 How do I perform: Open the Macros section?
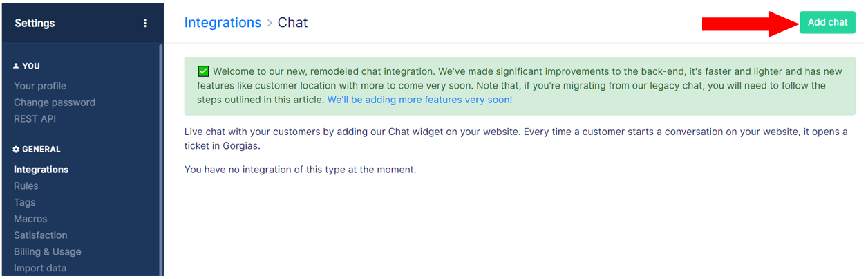(x=30, y=219)
